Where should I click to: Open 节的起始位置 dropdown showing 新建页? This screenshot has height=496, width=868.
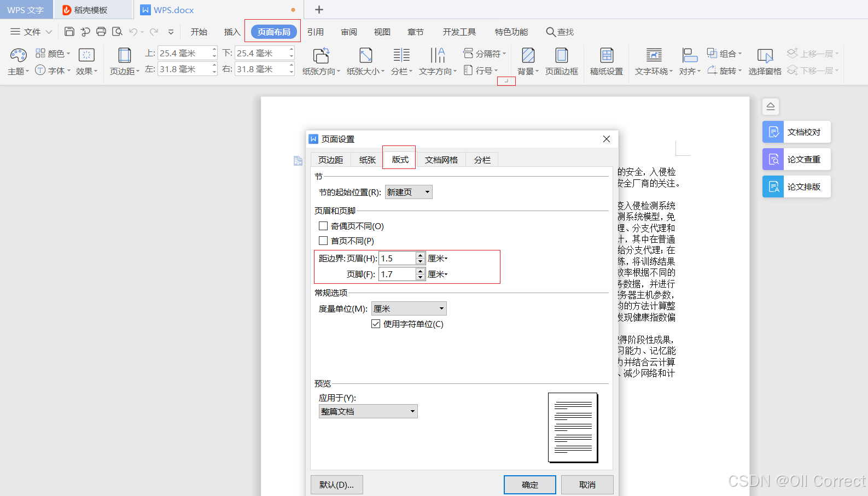point(409,192)
